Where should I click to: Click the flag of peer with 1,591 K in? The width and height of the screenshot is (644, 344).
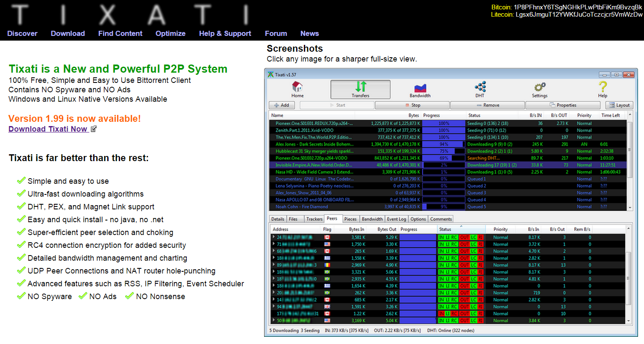click(327, 306)
